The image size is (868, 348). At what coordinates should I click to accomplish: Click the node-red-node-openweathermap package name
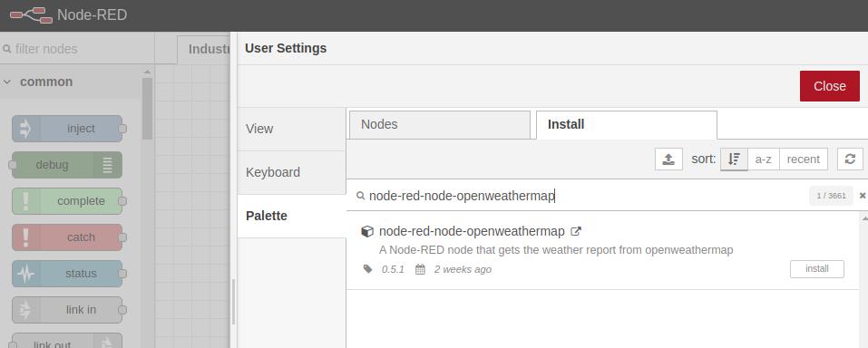click(x=472, y=231)
